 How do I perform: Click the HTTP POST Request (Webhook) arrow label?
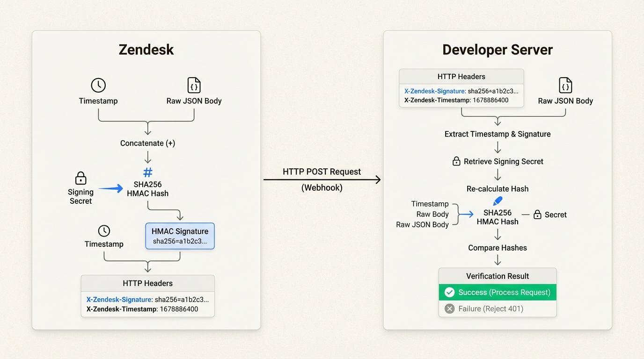(x=322, y=172)
